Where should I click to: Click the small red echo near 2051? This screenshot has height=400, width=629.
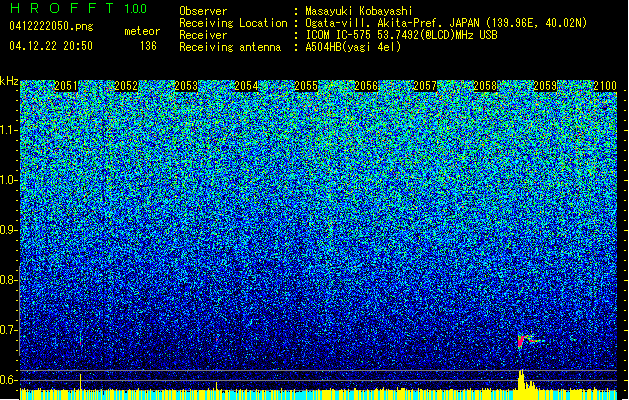[x=81, y=342]
